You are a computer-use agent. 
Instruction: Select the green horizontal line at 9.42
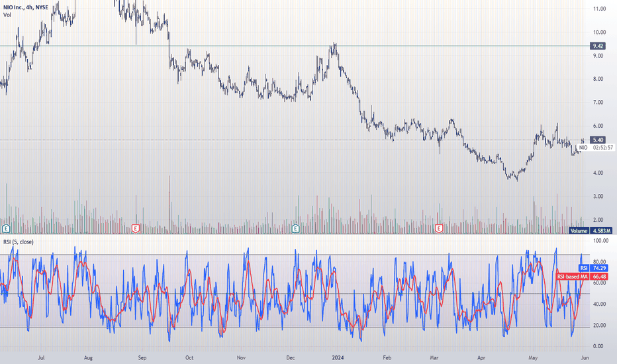pyautogui.click(x=295, y=46)
